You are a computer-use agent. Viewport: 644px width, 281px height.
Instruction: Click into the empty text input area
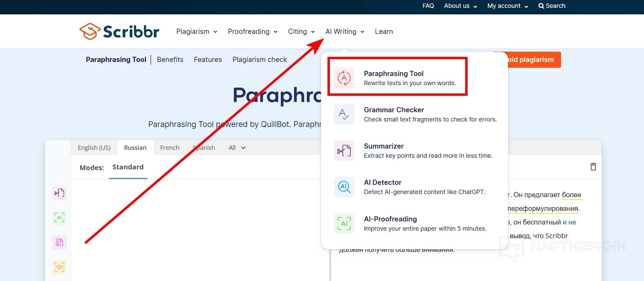(200, 229)
